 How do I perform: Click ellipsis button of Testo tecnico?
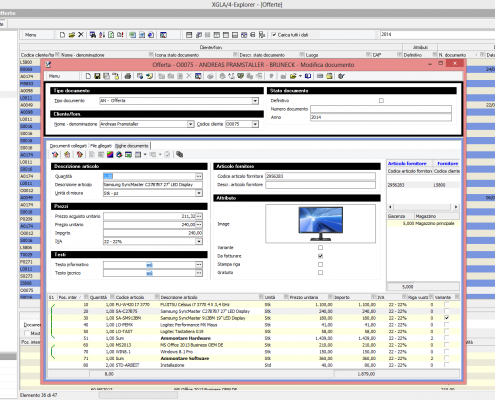click(199, 273)
